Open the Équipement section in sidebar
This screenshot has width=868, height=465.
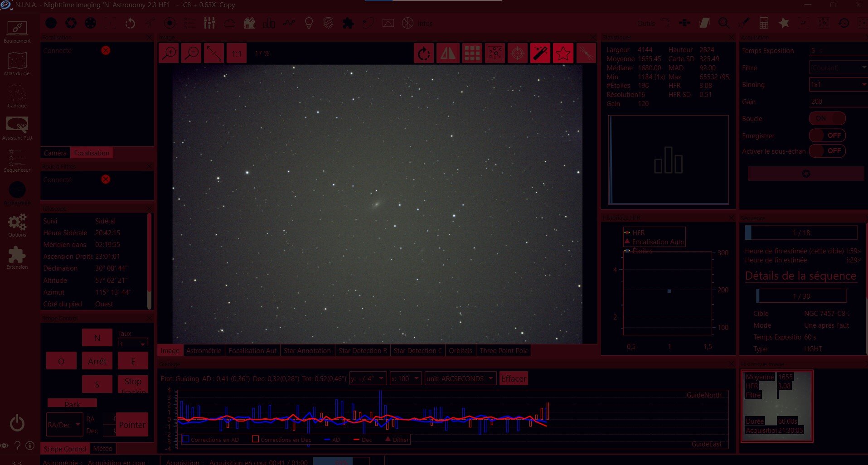(x=17, y=31)
